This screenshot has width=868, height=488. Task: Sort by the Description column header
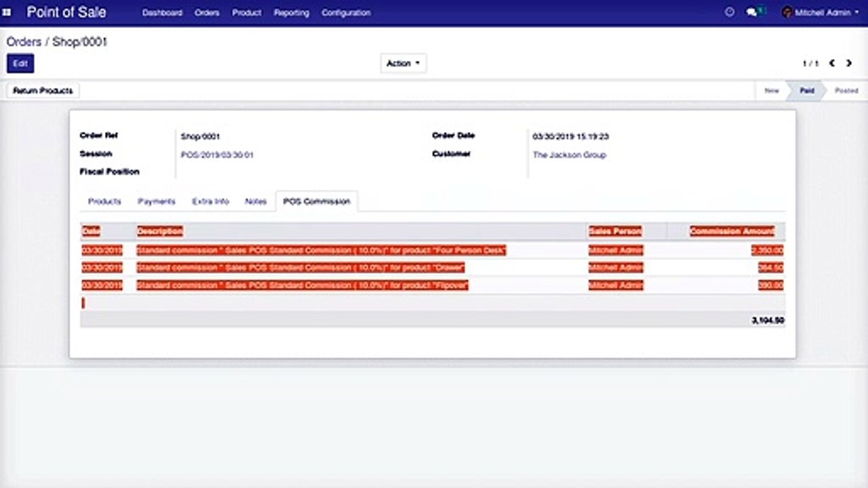click(160, 231)
